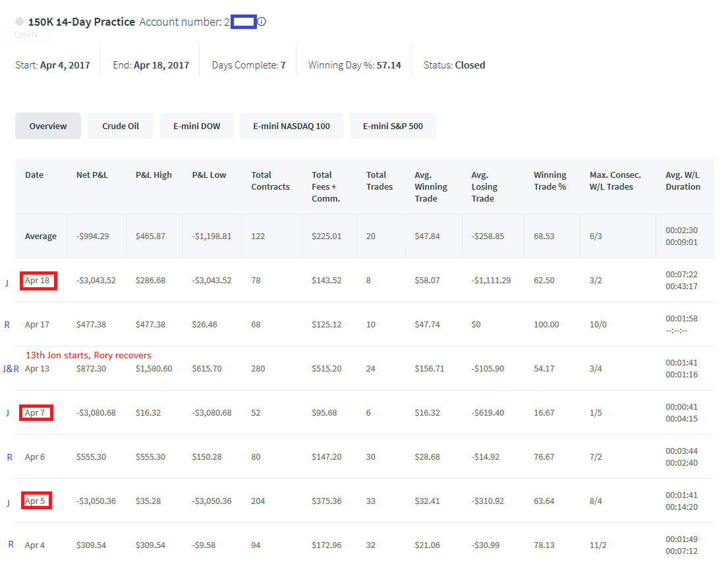The height and width of the screenshot is (581, 728).
Task: Click average fees value $225.01
Action: (326, 236)
